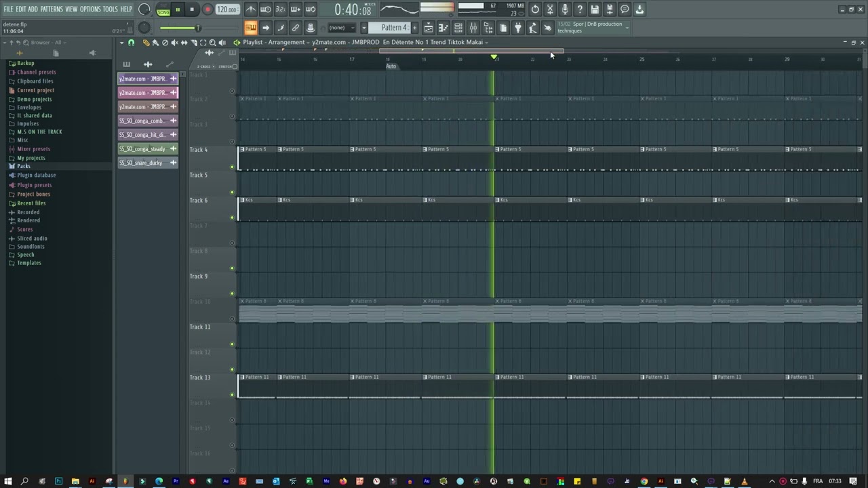
Task: Click the tempo 120.000 display
Action: click(x=227, y=9)
